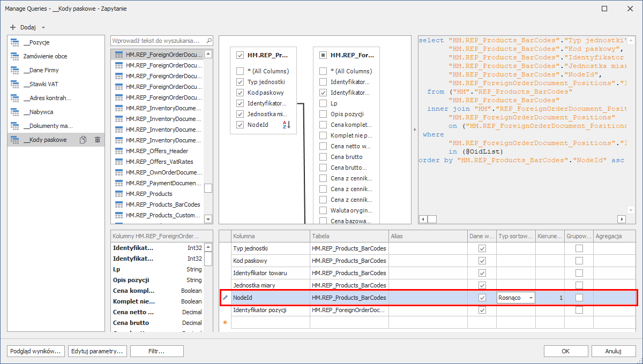Click the Kierunek sort order value 1
This screenshot has height=364, width=643.
(x=550, y=298)
